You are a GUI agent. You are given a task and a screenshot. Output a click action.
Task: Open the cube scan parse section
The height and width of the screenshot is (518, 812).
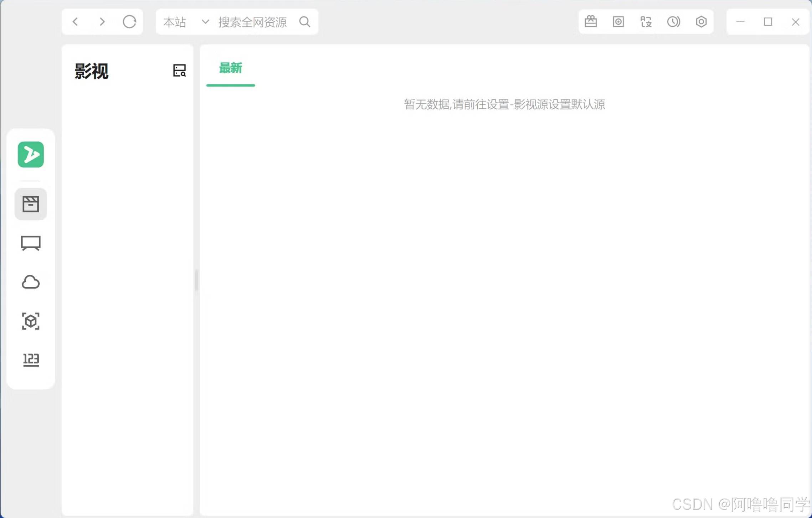[x=31, y=321]
